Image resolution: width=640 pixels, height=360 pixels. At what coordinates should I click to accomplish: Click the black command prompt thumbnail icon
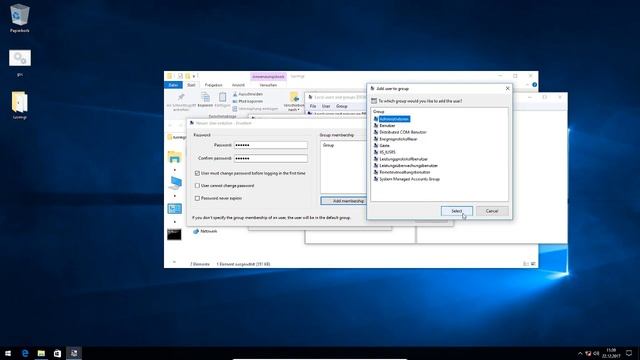[174, 234]
